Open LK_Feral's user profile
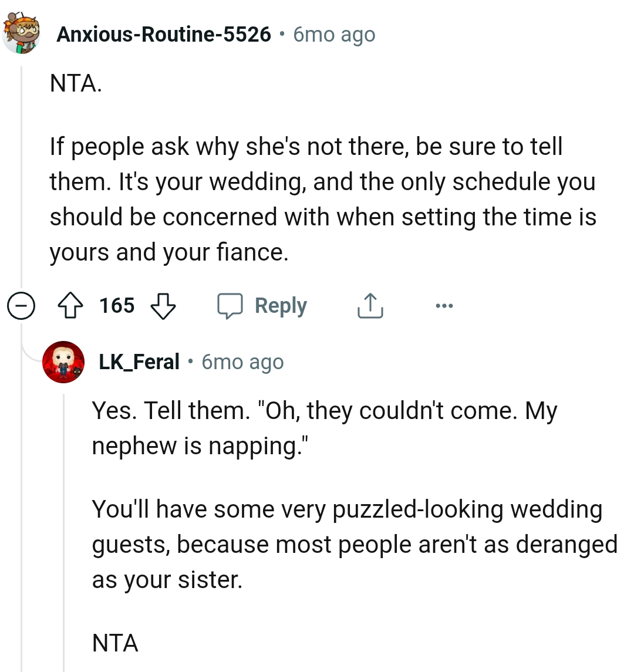 [x=138, y=362]
